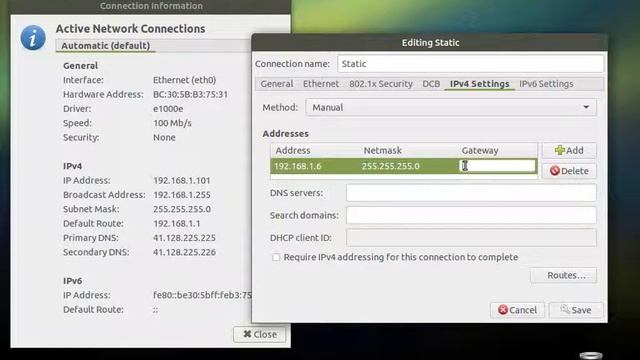Click the Gateway cell being edited
The image size is (640, 360).
[x=497, y=166]
